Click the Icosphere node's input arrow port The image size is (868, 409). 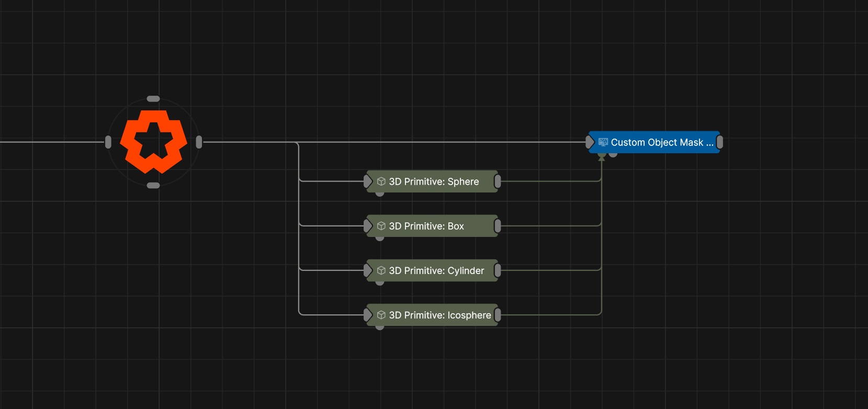368,315
